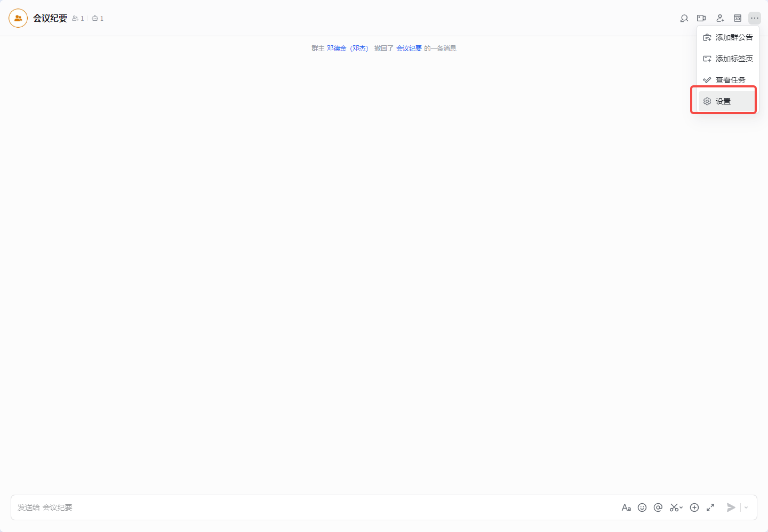768x532 pixels.
Task: Open the Aa text formatting icon
Action: pyautogui.click(x=626, y=507)
